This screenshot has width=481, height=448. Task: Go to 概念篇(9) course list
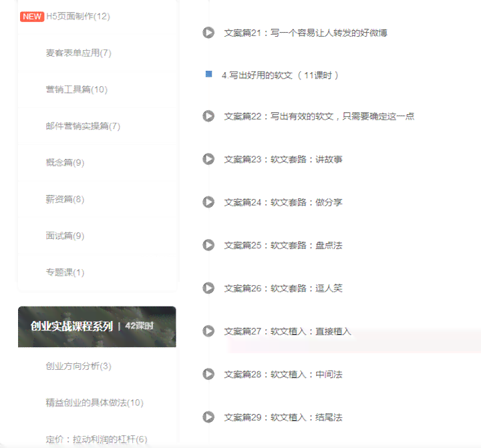click(x=65, y=162)
